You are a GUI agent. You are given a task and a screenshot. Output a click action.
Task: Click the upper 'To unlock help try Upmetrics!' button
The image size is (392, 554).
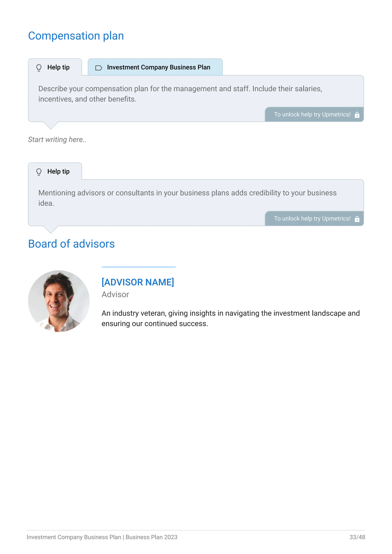click(x=314, y=114)
